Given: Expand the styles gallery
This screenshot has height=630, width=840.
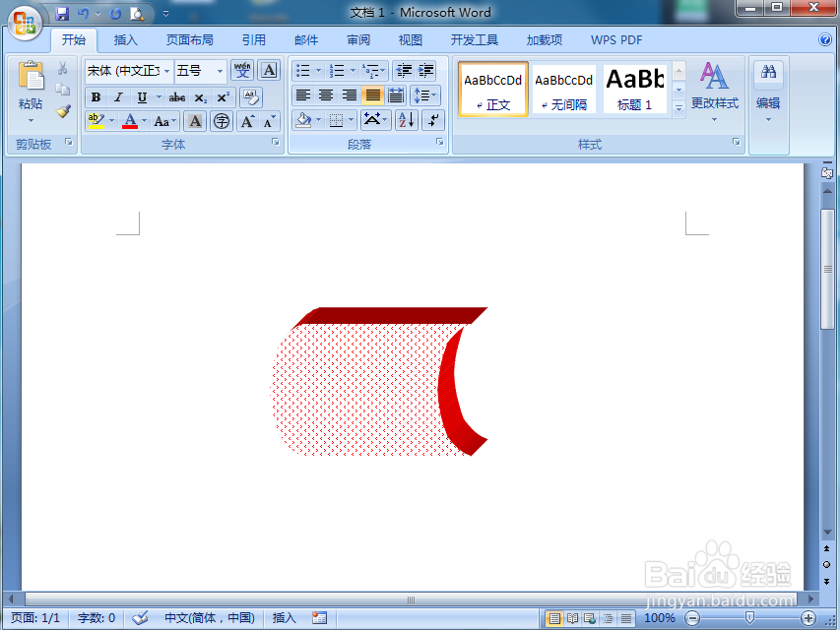Looking at the screenshot, I should (678, 108).
